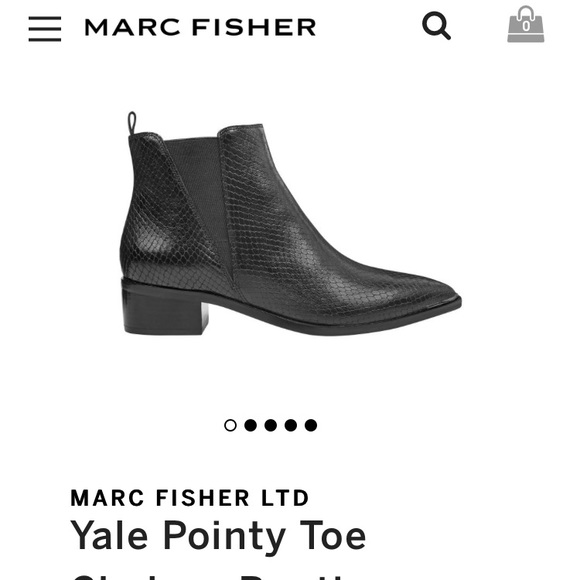Screen dimensions: 580x580
Task: Click the word Toe in product title
Action: pyautogui.click(x=333, y=535)
